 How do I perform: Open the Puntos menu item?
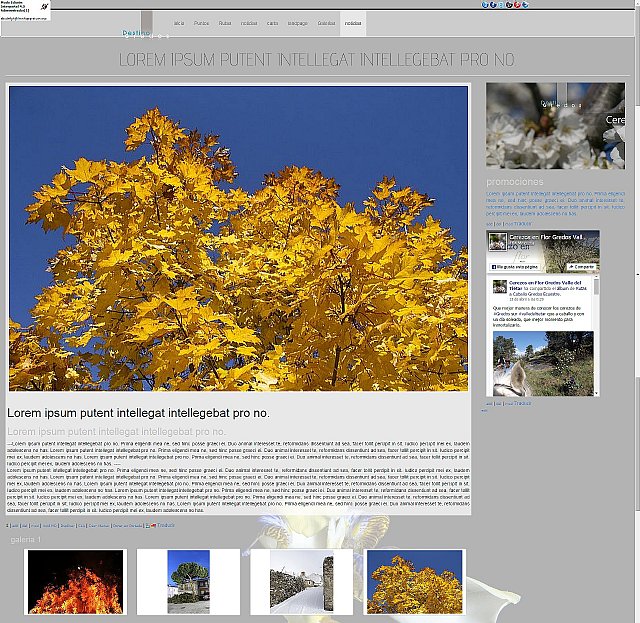point(201,23)
